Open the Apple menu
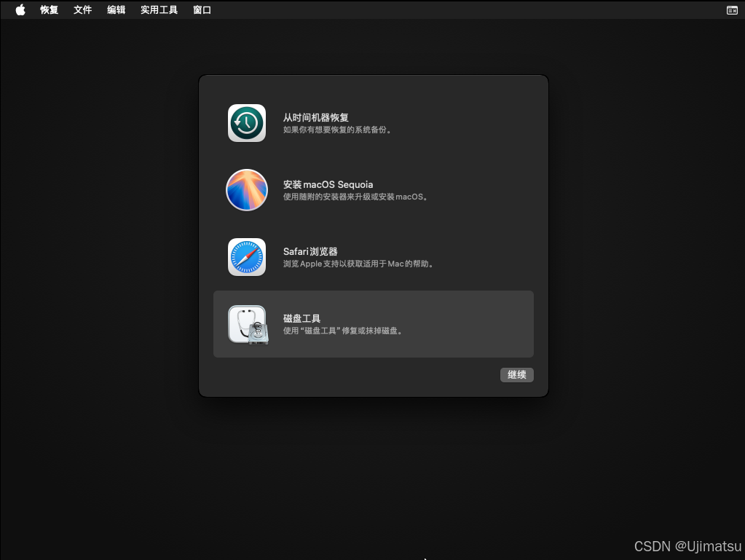This screenshot has width=745, height=560. coord(20,9)
